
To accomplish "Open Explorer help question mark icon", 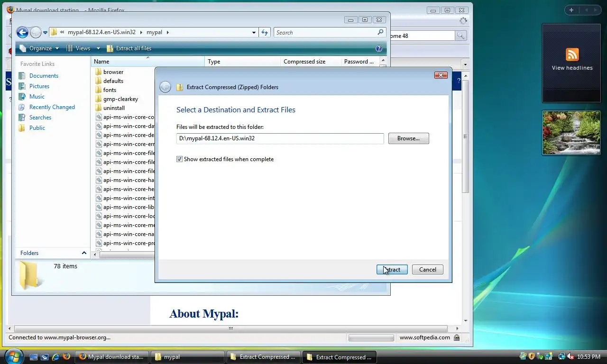I will (x=379, y=48).
